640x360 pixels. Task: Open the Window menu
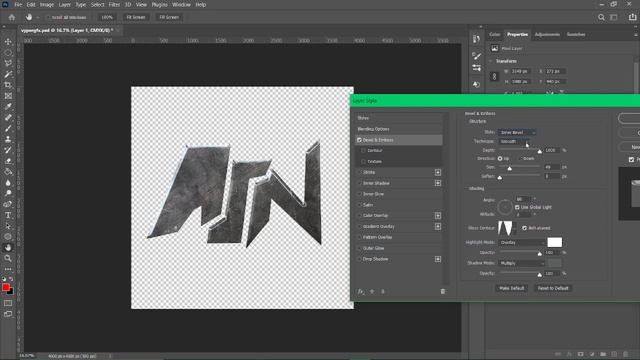[181, 4]
